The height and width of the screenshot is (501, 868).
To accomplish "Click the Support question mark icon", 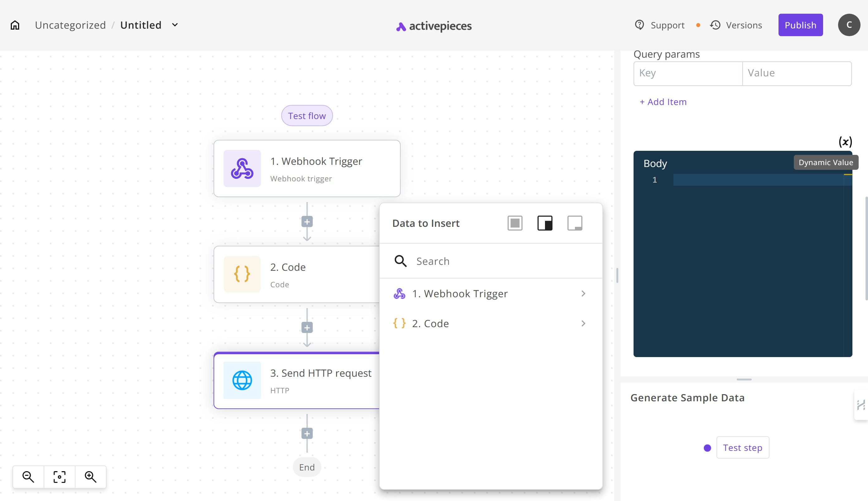I will (639, 25).
